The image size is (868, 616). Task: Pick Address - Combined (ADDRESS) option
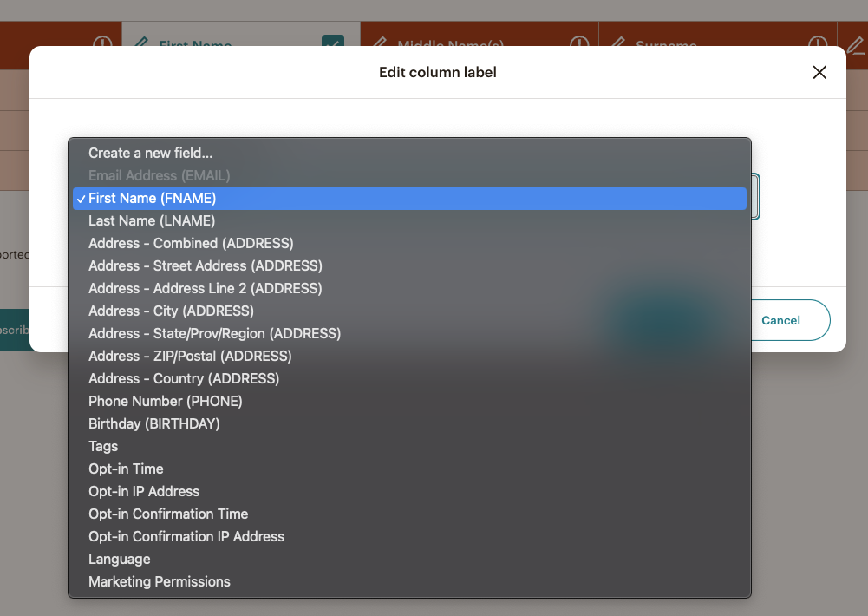point(191,243)
